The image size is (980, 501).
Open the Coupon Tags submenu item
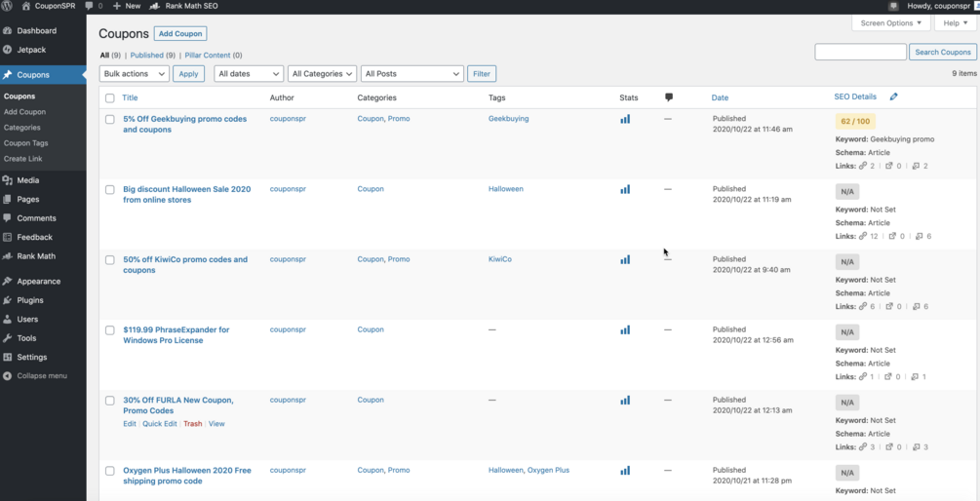[25, 143]
